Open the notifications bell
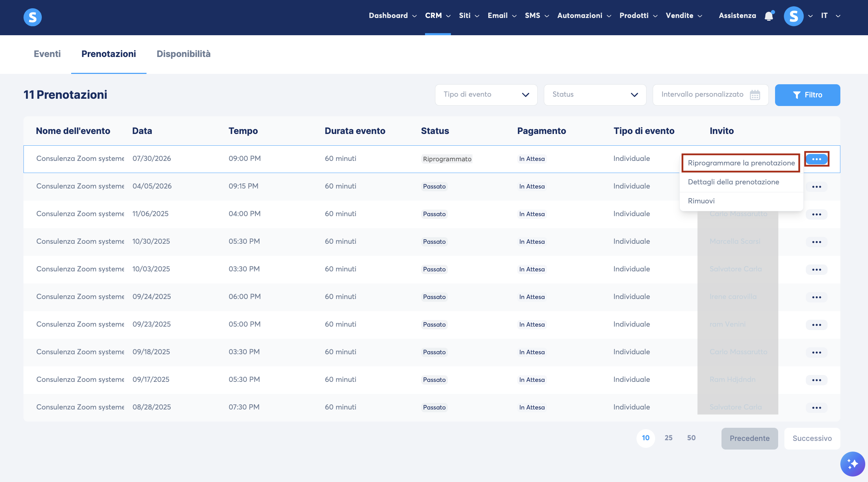The width and height of the screenshot is (868, 482). (x=769, y=16)
